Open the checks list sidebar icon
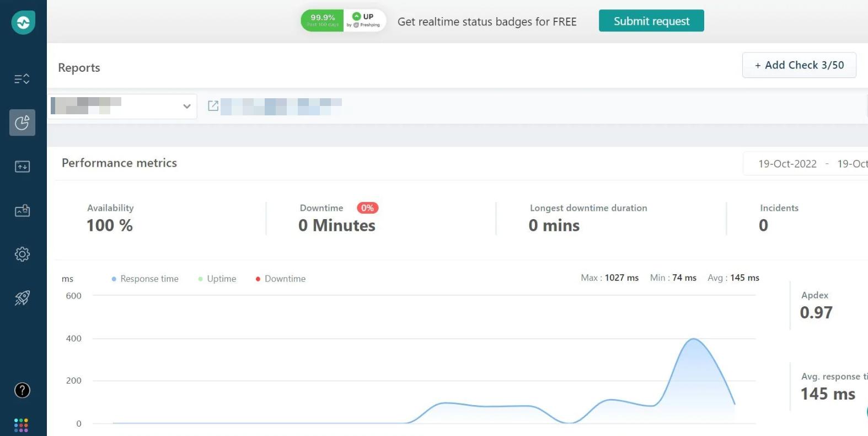Screen dimensions: 868x436 pyautogui.click(x=22, y=79)
